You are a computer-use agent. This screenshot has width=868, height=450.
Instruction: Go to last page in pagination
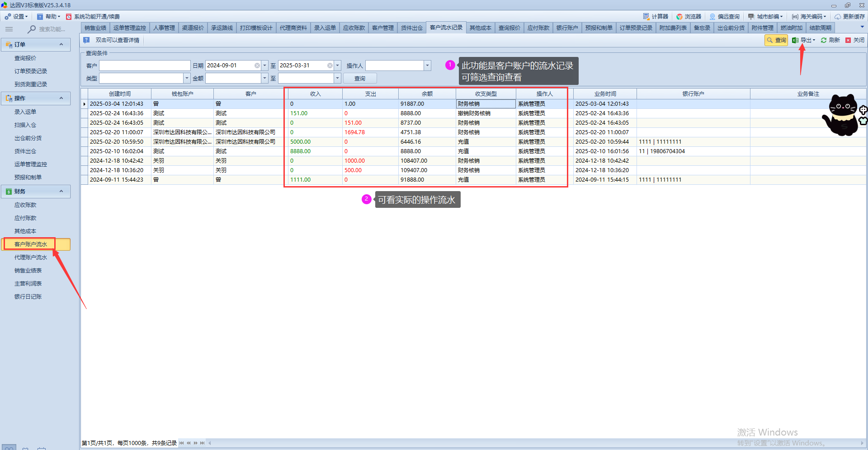[203, 443]
